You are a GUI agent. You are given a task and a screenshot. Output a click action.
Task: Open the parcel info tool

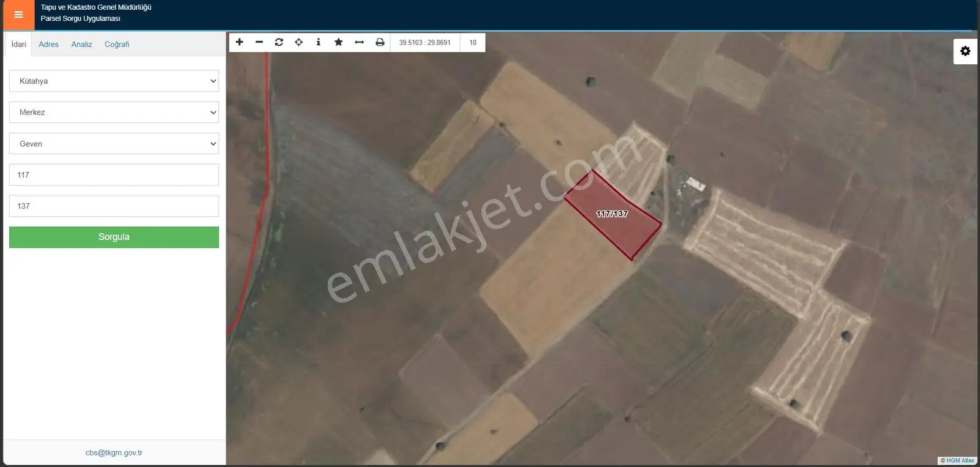pos(318,42)
